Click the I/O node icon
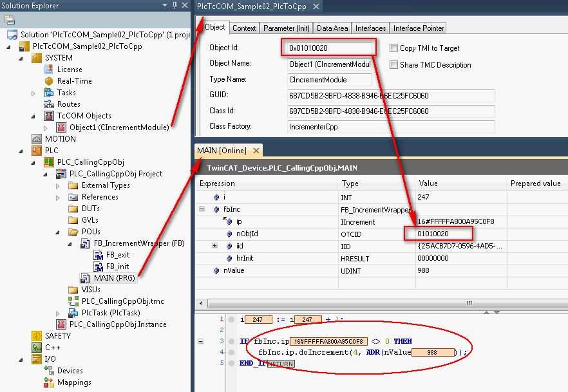This screenshot has width=568, height=392. pos(37,359)
